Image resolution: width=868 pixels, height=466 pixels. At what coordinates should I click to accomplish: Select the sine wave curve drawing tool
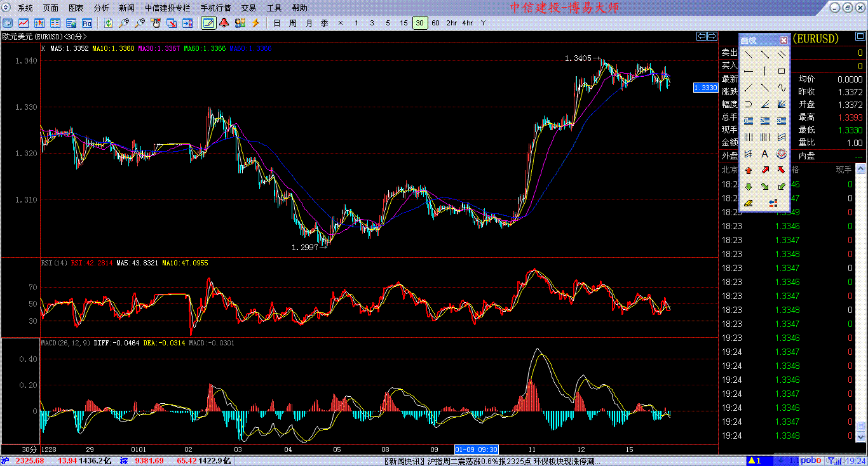(782, 88)
